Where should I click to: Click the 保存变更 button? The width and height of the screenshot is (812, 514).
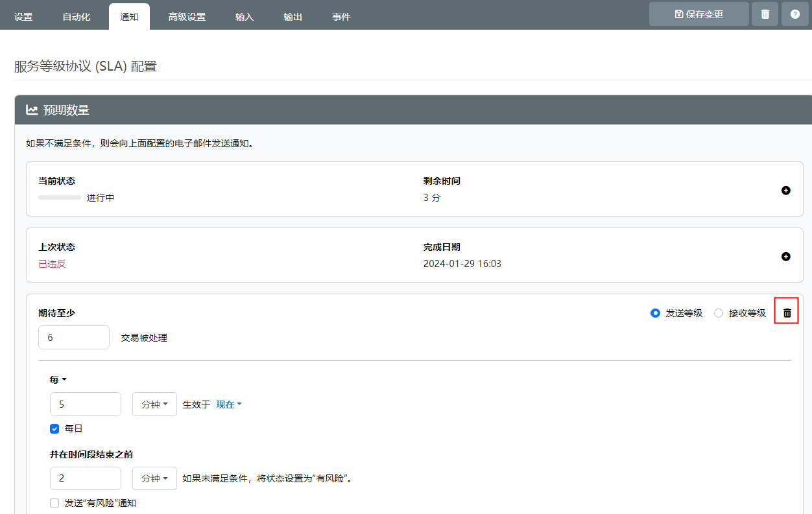[699, 14]
